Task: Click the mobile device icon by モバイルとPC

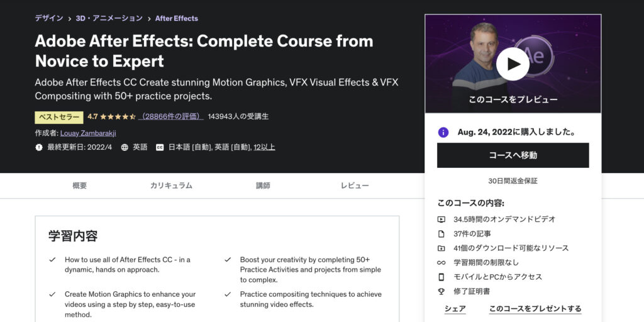Action: click(441, 277)
